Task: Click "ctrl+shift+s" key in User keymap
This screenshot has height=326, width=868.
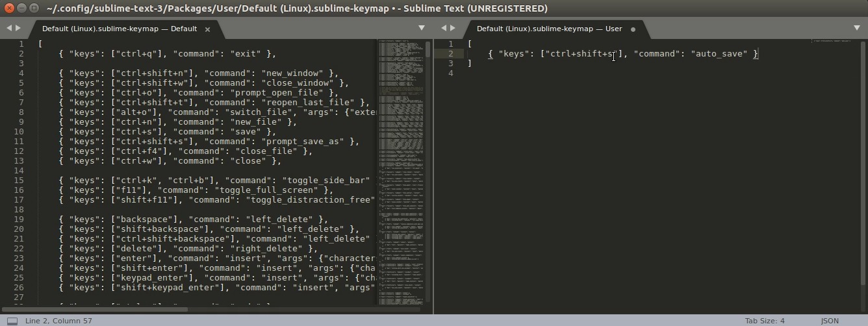Action: click(583, 54)
